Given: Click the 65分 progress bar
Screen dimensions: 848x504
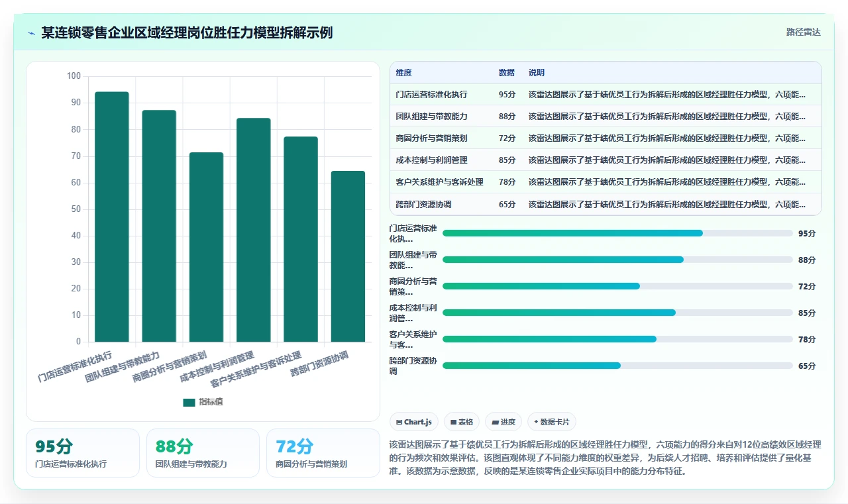Looking at the screenshot, I should (x=617, y=366).
